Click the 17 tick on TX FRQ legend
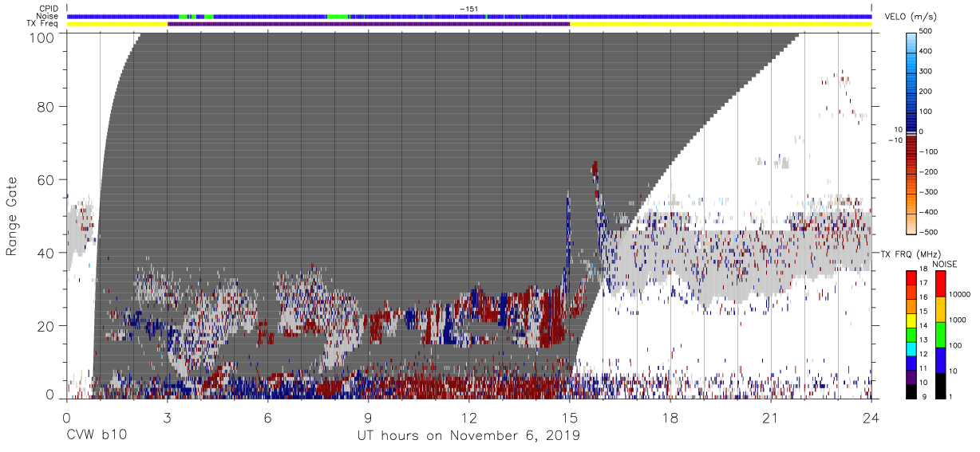980x452 pixels. [x=924, y=283]
